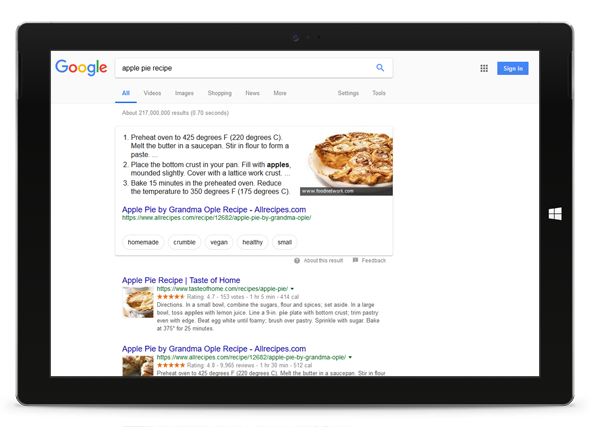Click the Google logo
The width and height of the screenshot is (590, 427).
81,68
